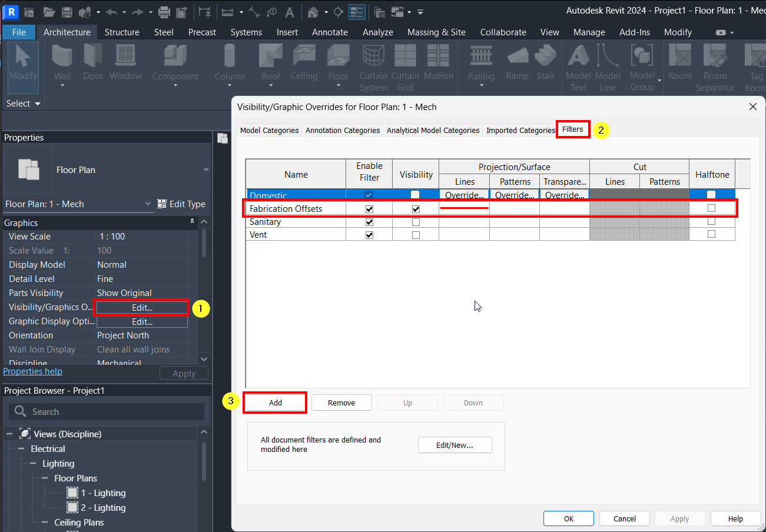
Task: Open Properties help link
Action: pos(32,371)
